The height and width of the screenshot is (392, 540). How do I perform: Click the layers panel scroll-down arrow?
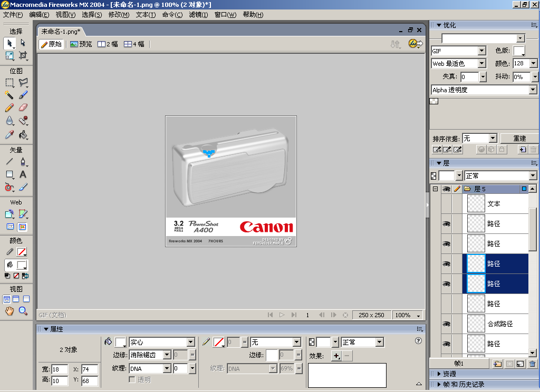point(533,353)
